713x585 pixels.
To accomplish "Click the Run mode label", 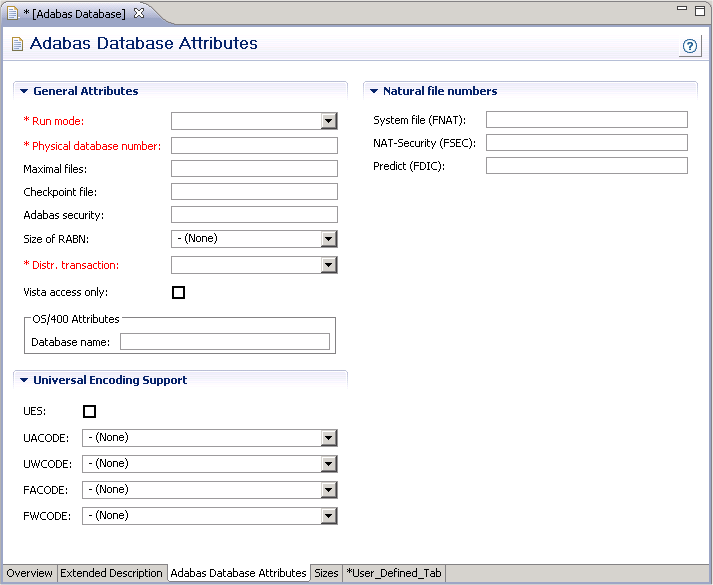I will point(54,121).
